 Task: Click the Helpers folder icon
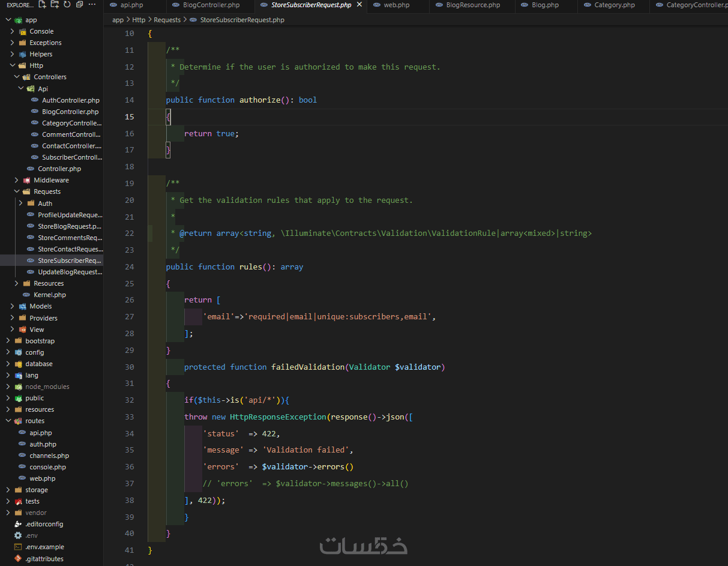23,54
